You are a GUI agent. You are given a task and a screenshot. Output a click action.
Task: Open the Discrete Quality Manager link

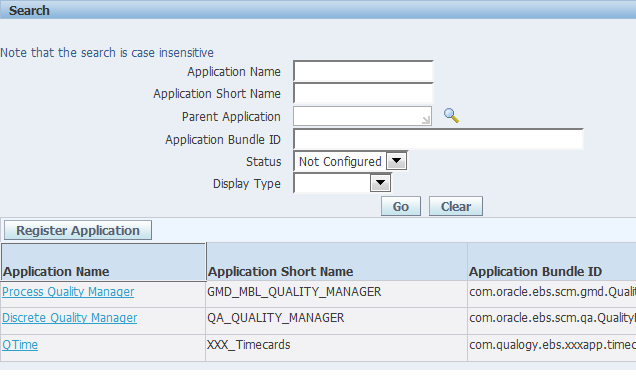pos(70,318)
